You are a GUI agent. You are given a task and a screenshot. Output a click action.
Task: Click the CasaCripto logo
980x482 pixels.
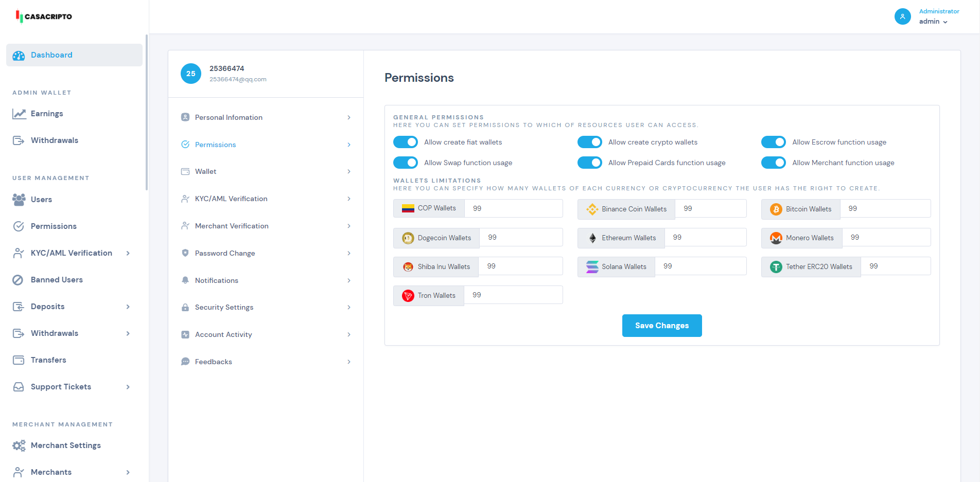pos(44,16)
